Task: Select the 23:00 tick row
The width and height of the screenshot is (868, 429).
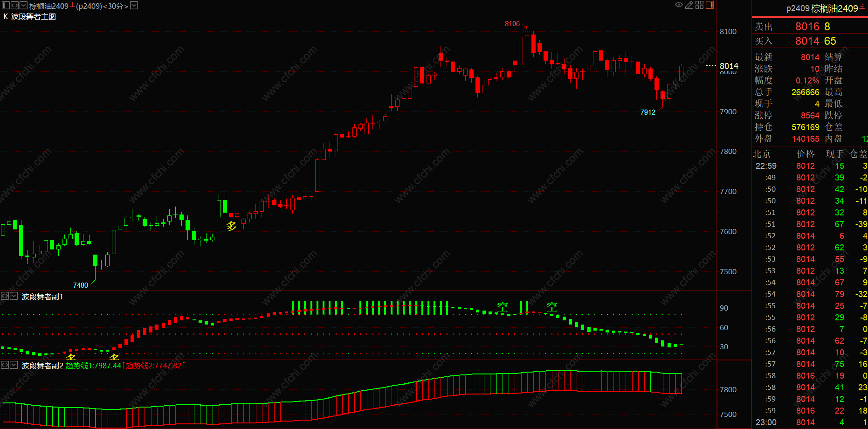Action: click(810, 422)
